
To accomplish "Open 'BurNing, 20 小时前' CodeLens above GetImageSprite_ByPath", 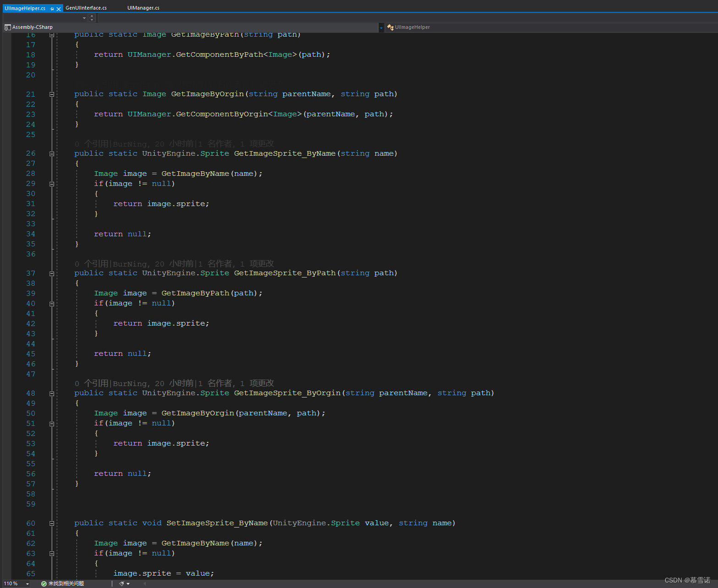I will coord(153,264).
